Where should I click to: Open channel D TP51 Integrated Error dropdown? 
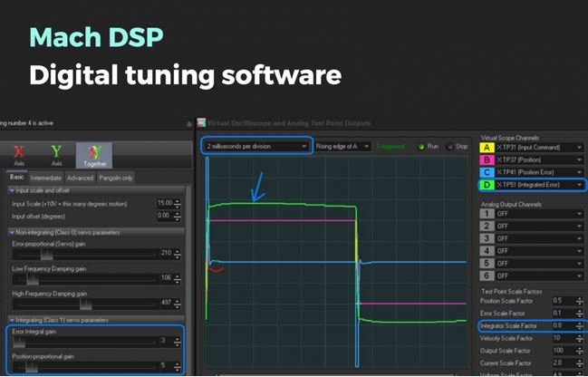541,185
